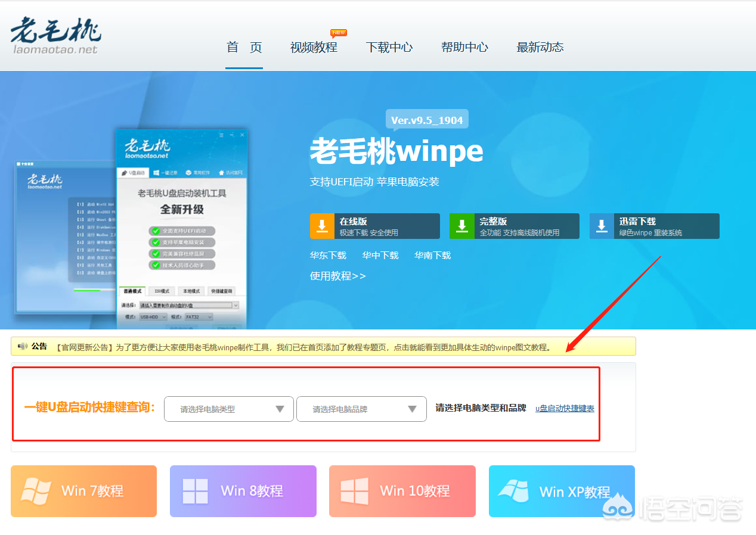756x535 pixels.
Task: Click the 老毛桃 laomaotao.net logo
Action: click(55, 36)
